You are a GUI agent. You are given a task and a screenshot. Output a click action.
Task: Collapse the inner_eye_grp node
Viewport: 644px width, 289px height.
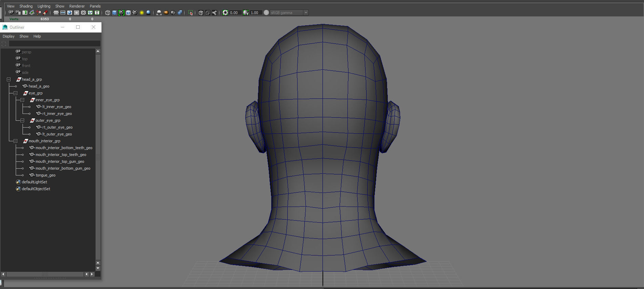coord(23,100)
